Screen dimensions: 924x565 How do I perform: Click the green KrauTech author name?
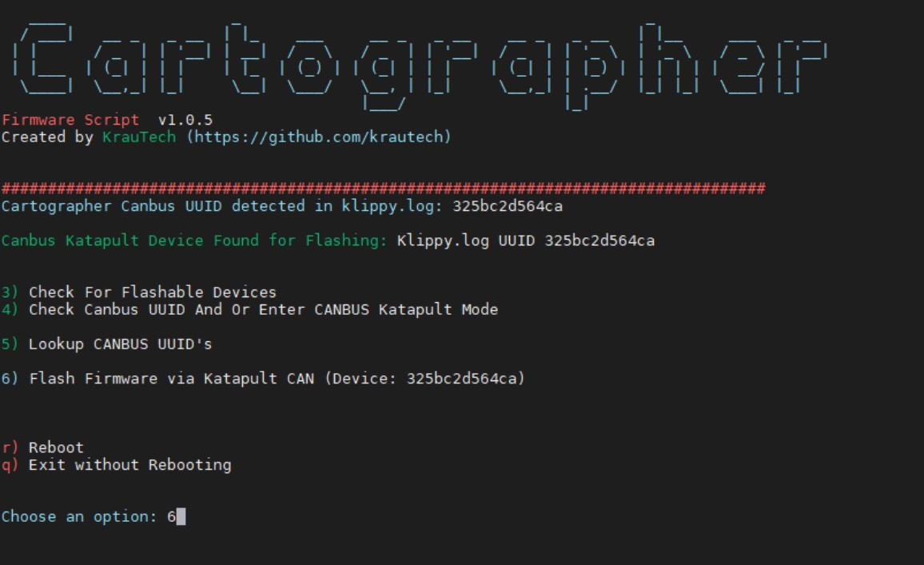(x=139, y=137)
